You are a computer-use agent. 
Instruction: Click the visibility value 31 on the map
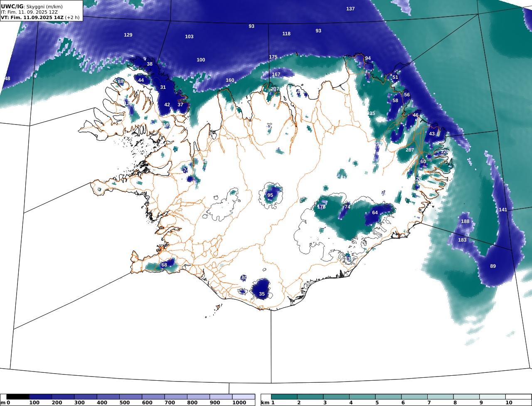(x=163, y=87)
